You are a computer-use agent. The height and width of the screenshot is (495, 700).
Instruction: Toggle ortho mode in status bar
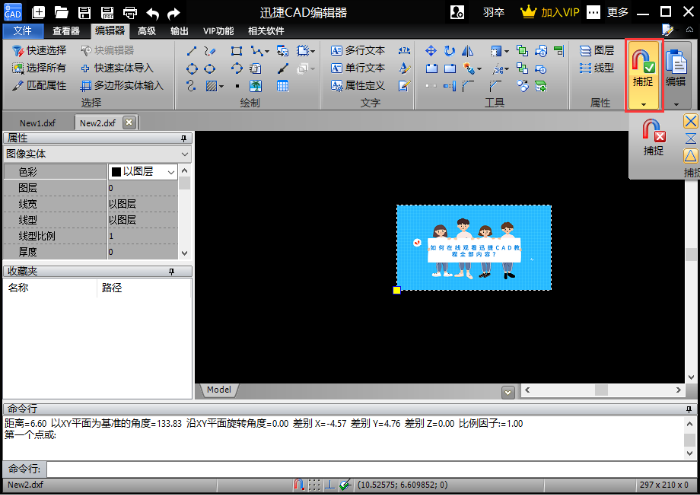pos(329,485)
